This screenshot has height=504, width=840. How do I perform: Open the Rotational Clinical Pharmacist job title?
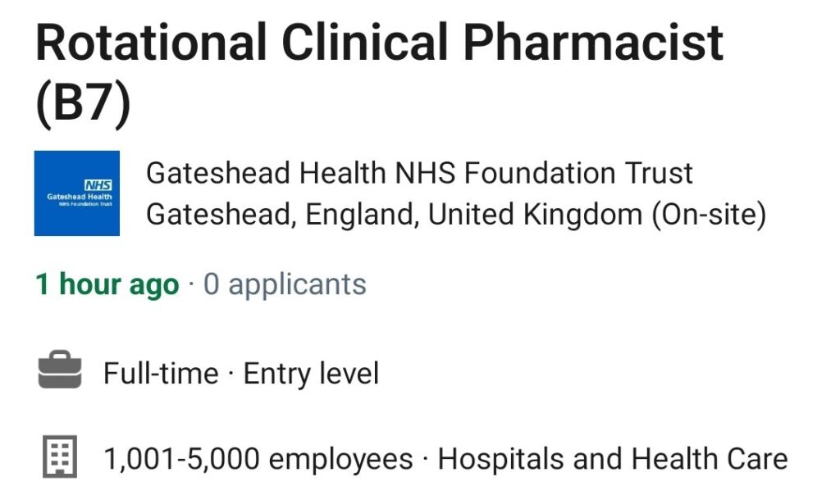(379, 42)
